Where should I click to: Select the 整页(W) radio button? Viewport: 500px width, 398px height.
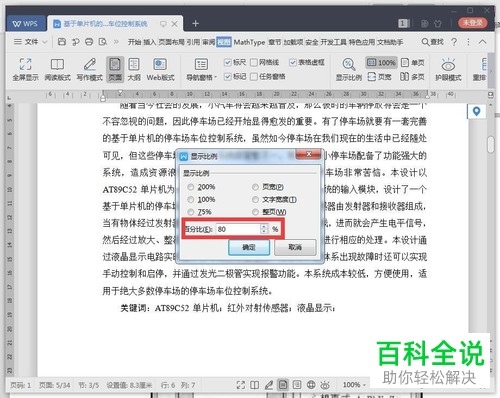[255, 212]
